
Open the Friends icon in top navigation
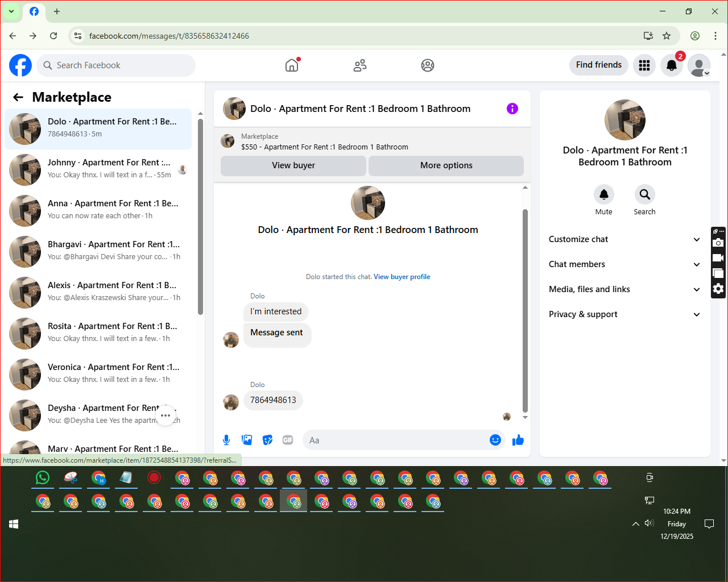point(360,65)
